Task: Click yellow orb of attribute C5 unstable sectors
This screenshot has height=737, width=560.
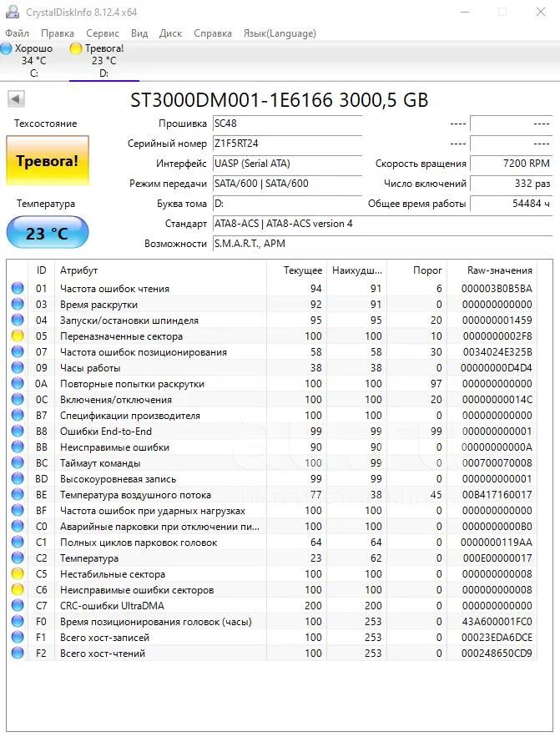Action: coord(18,574)
